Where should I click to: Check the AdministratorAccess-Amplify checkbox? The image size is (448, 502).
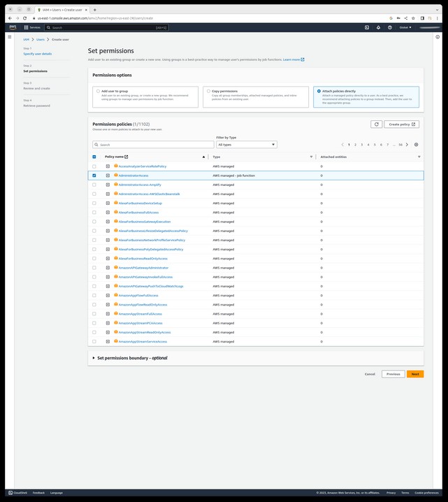(x=94, y=185)
